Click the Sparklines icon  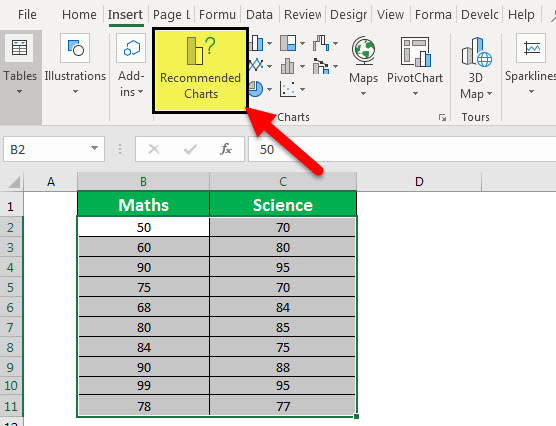(531, 48)
